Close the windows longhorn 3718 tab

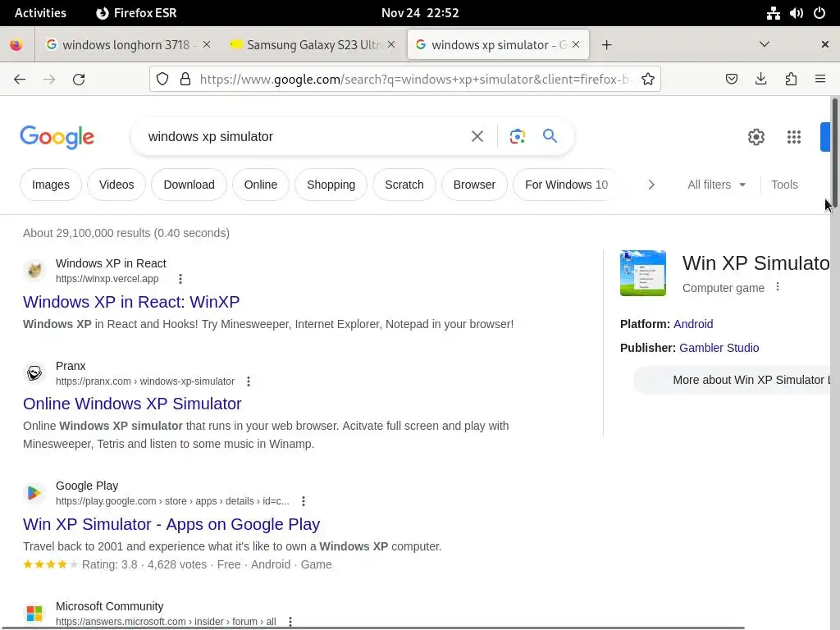click(207, 44)
